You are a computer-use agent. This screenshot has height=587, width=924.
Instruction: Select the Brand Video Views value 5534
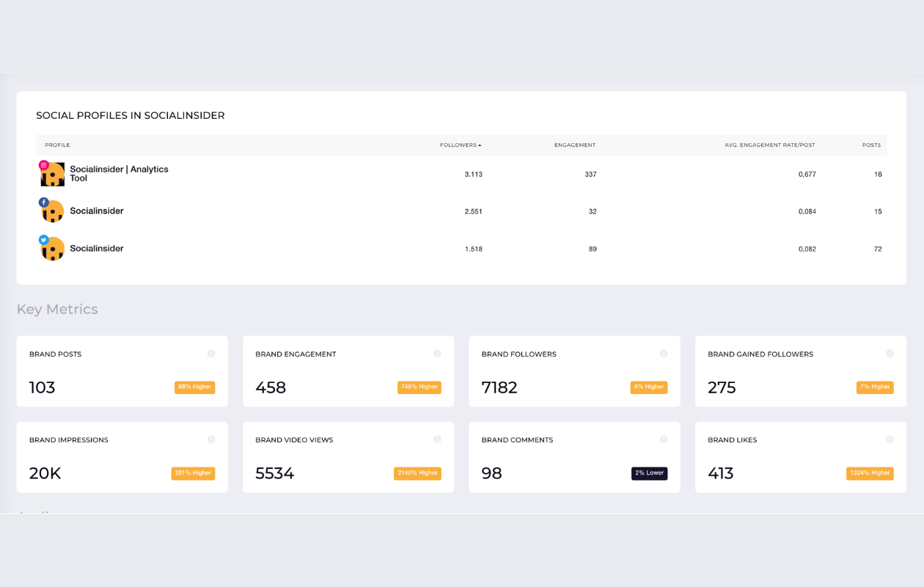(x=275, y=473)
